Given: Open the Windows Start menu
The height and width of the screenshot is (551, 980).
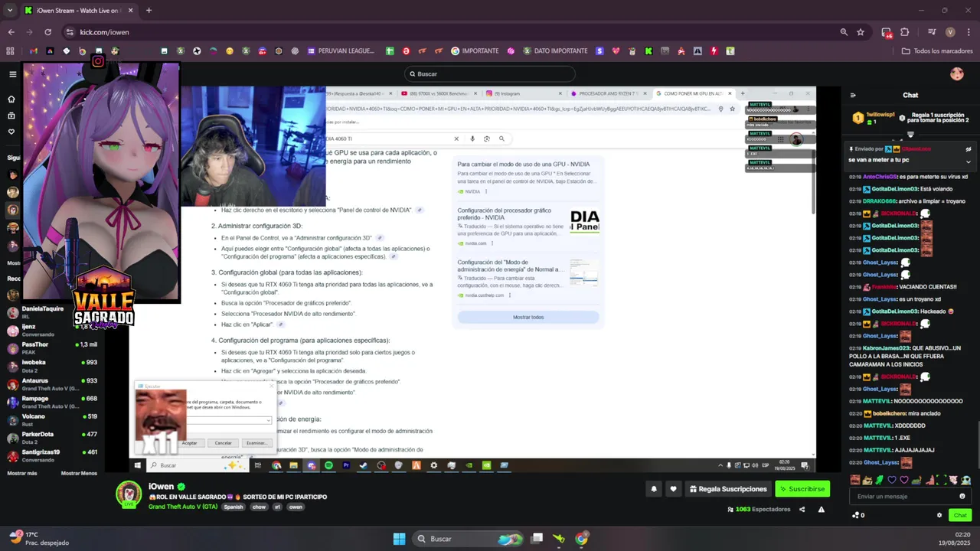Looking at the screenshot, I should click(x=399, y=539).
